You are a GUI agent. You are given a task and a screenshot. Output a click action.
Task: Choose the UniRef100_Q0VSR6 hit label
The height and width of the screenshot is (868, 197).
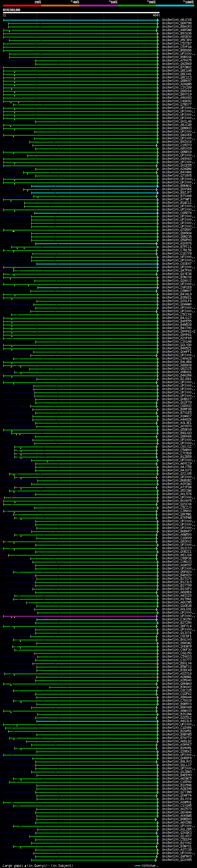pyautogui.click(x=176, y=189)
